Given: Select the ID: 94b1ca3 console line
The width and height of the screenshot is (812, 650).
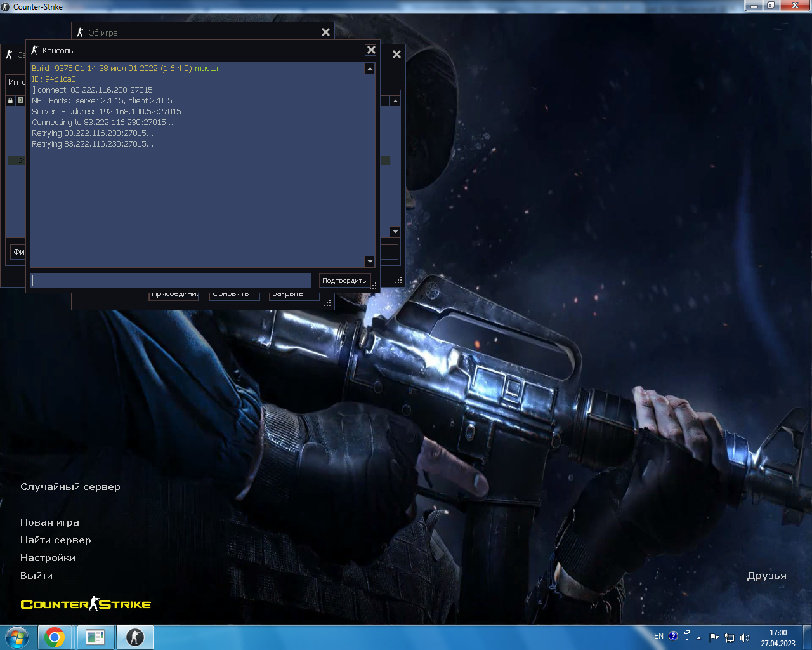Looking at the screenshot, I should coord(54,79).
